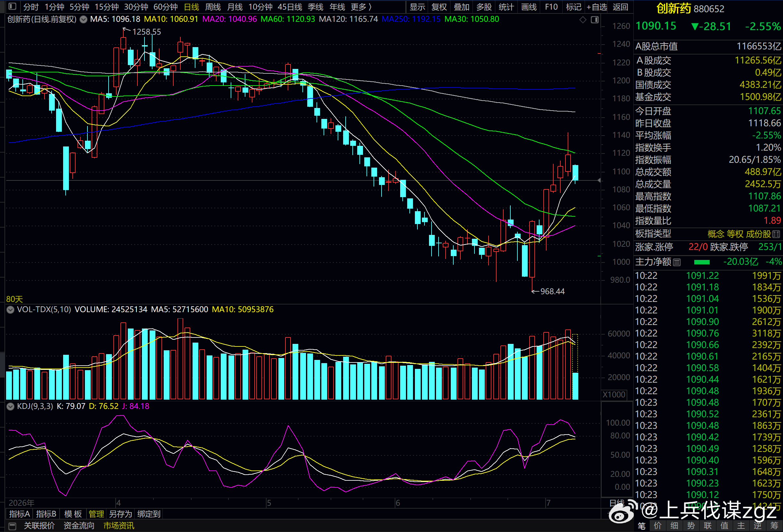Screen dimensions: 783x532
Task: Open the 复权 adjustment menu
Action: pos(439,7)
